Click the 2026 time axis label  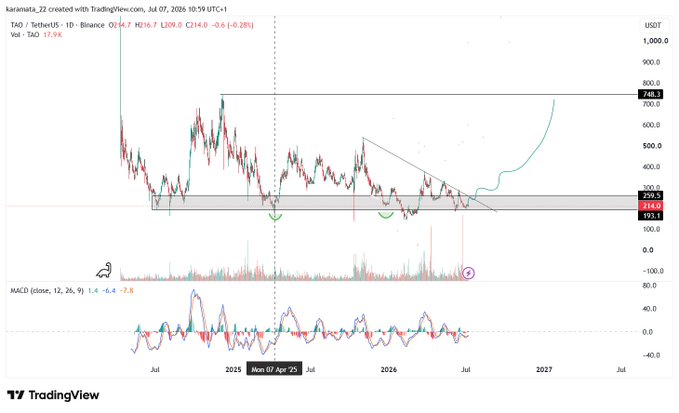coord(388,369)
